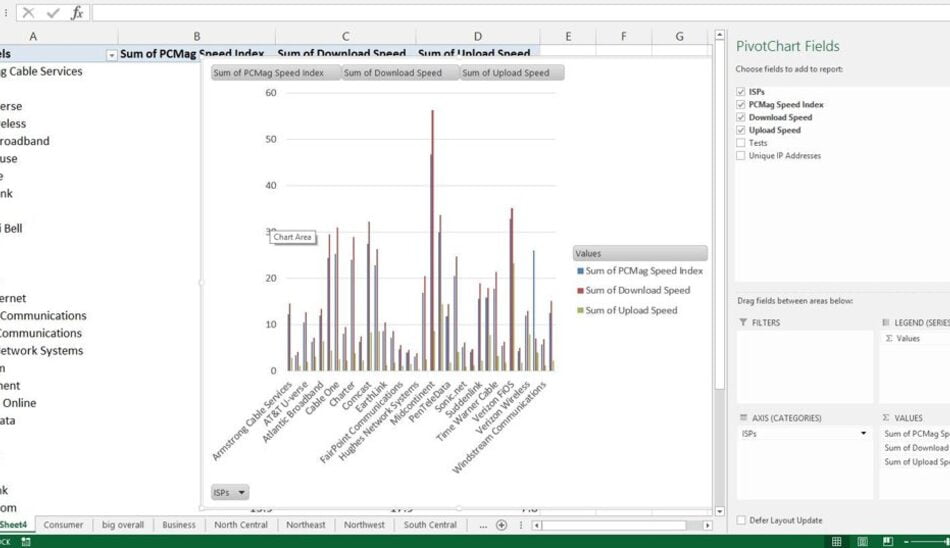Screen dimensions: 950x548
Task: Click the Filters area icon in PivotChart Fields
Action: click(743, 322)
